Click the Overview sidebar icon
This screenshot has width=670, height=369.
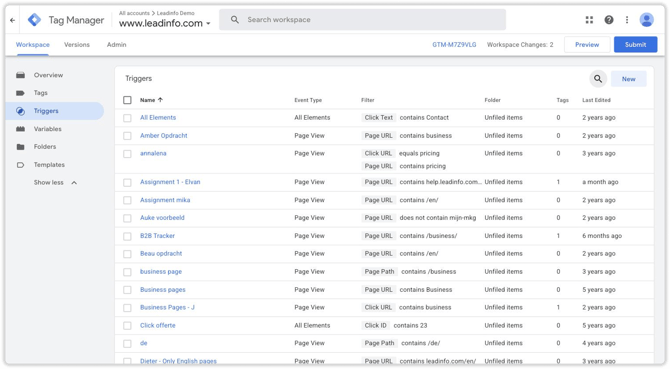pyautogui.click(x=20, y=75)
